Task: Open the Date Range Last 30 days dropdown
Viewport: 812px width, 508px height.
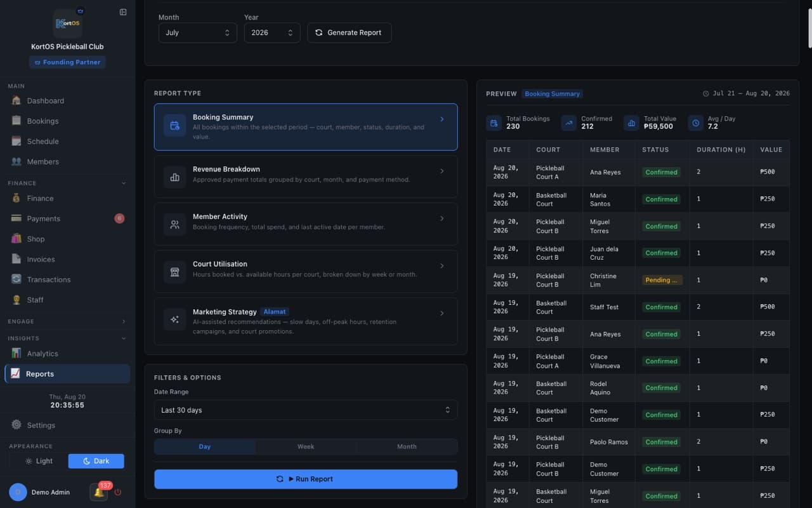Action: click(x=306, y=410)
